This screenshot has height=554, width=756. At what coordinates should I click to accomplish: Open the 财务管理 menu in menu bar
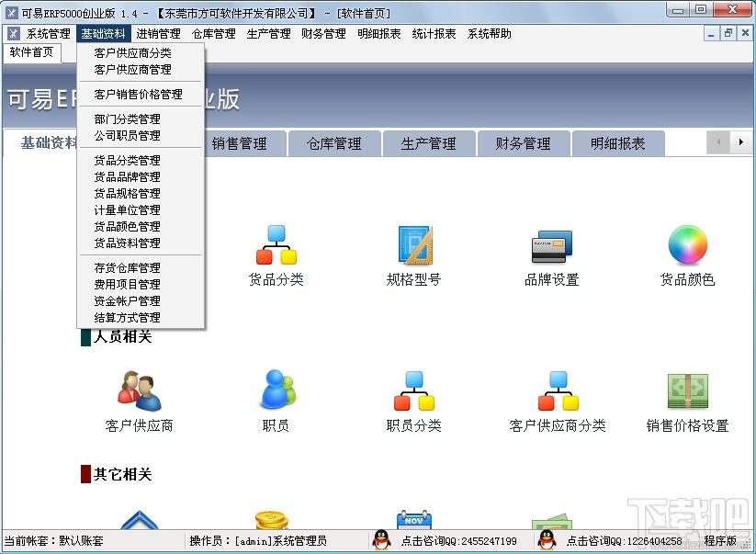[323, 33]
